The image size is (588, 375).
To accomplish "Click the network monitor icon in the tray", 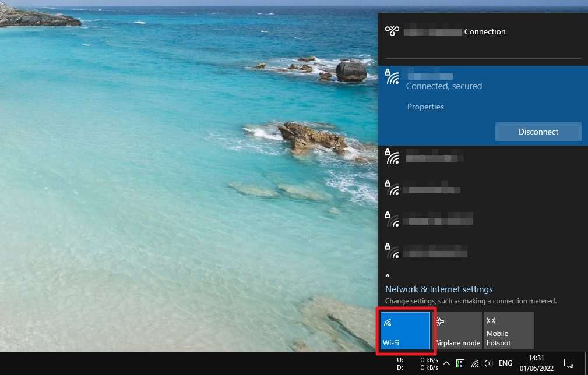I will (460, 363).
